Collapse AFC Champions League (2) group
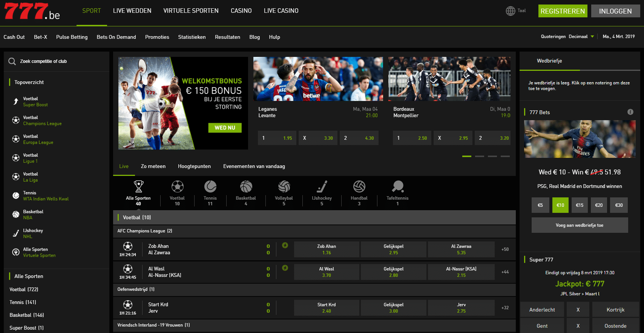Viewport: 644px width, 333px height. click(x=314, y=231)
